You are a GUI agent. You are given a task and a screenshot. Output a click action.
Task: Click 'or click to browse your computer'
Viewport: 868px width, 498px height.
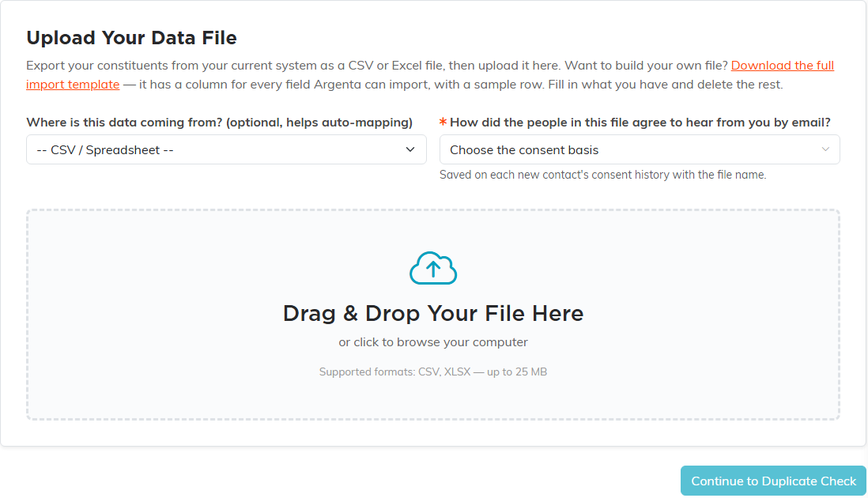[433, 342]
